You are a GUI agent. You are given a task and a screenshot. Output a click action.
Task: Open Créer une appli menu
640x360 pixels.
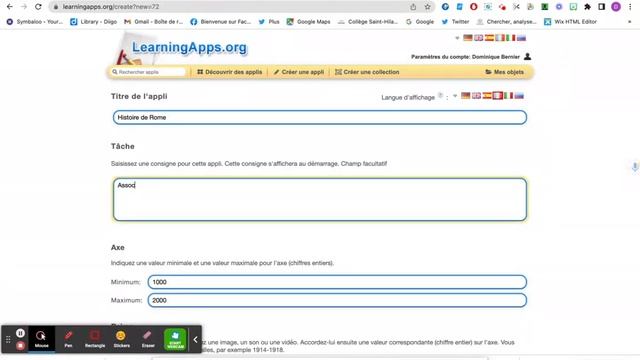pos(298,72)
